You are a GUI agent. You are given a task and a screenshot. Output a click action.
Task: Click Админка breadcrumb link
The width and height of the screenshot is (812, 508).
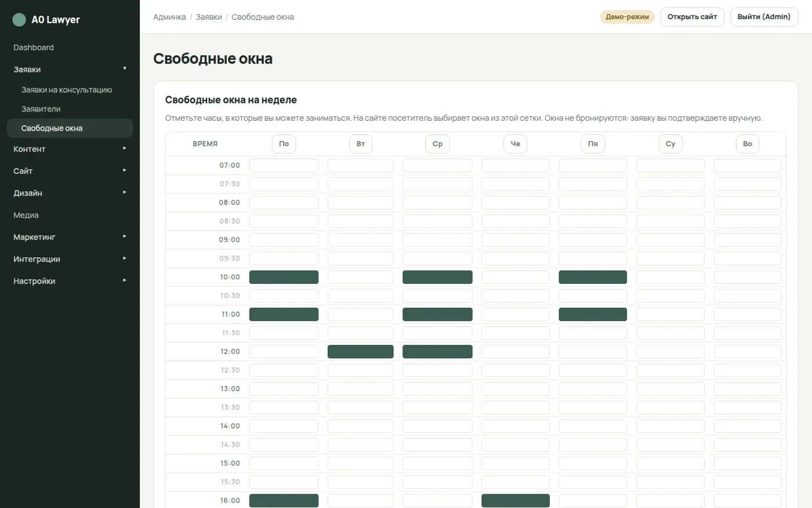(x=169, y=17)
